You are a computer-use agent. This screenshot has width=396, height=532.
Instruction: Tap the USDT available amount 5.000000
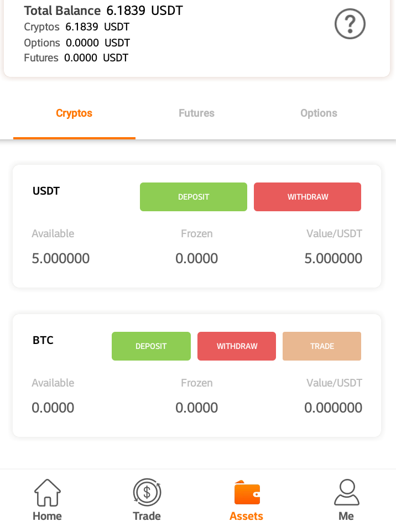click(61, 259)
